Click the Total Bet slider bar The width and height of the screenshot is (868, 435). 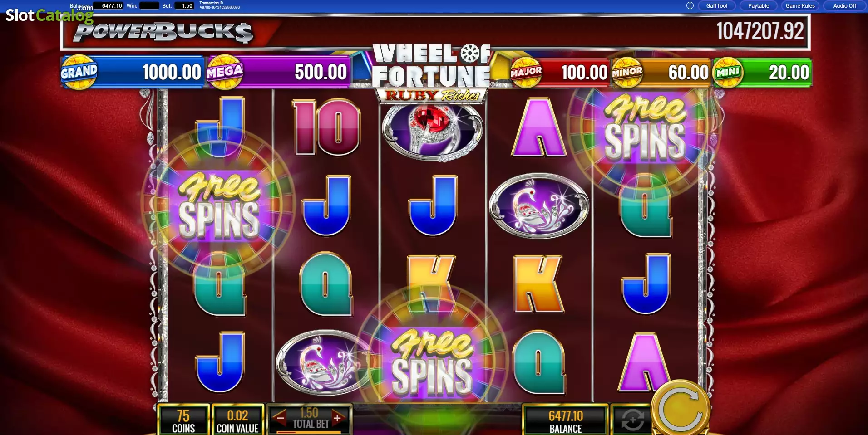pos(309,432)
